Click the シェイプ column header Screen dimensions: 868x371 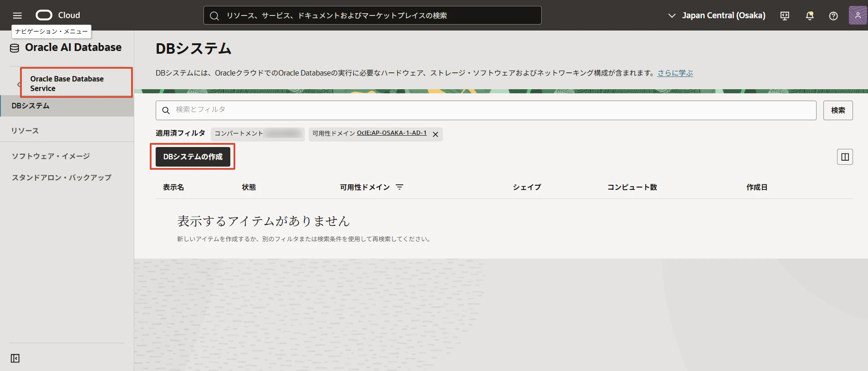pyautogui.click(x=527, y=187)
